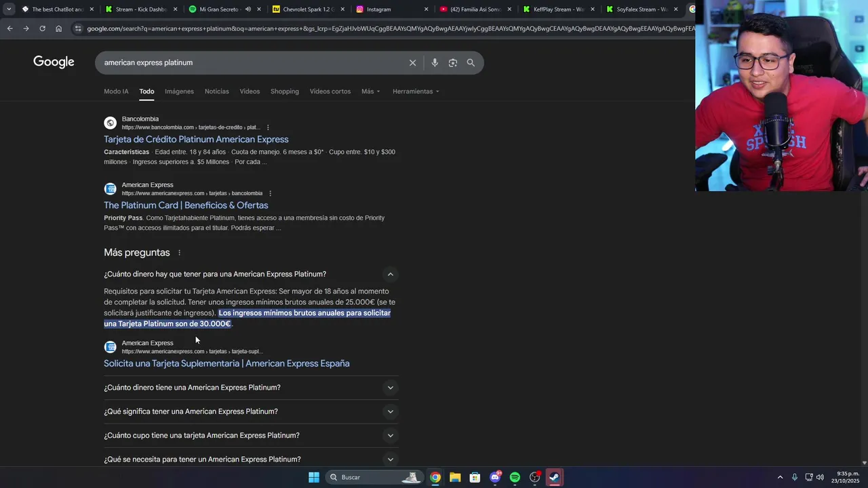Image resolution: width=868 pixels, height=488 pixels.
Task: Select the Todo search tab
Action: [x=146, y=91]
